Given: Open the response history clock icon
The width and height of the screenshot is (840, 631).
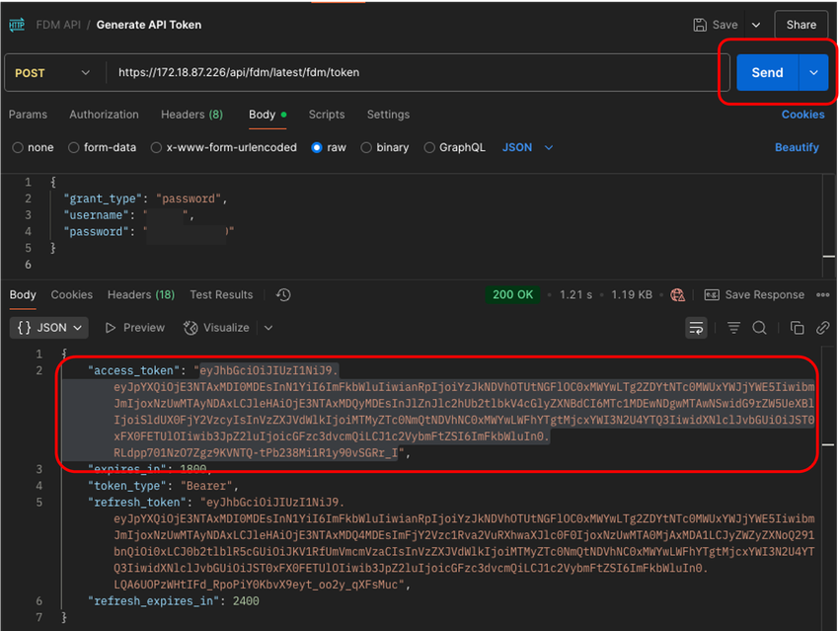Looking at the screenshot, I should point(283,295).
